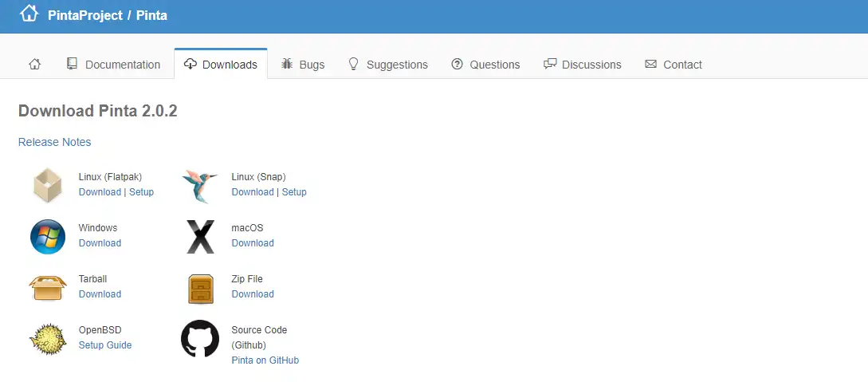This screenshot has width=868, height=382.
Task: Click the Zip File label text
Action: click(x=247, y=278)
